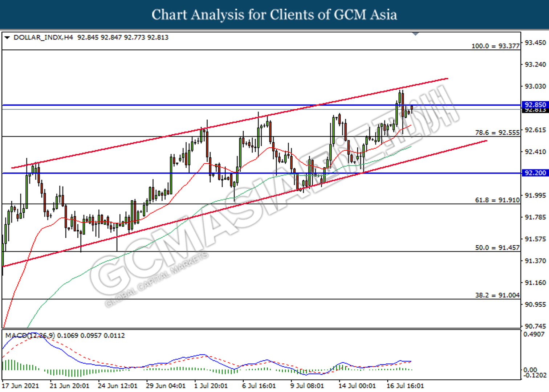Viewport: 549px width, 392px height.
Task: Click the 17 Jun 2021 date label
Action: [x=20, y=385]
